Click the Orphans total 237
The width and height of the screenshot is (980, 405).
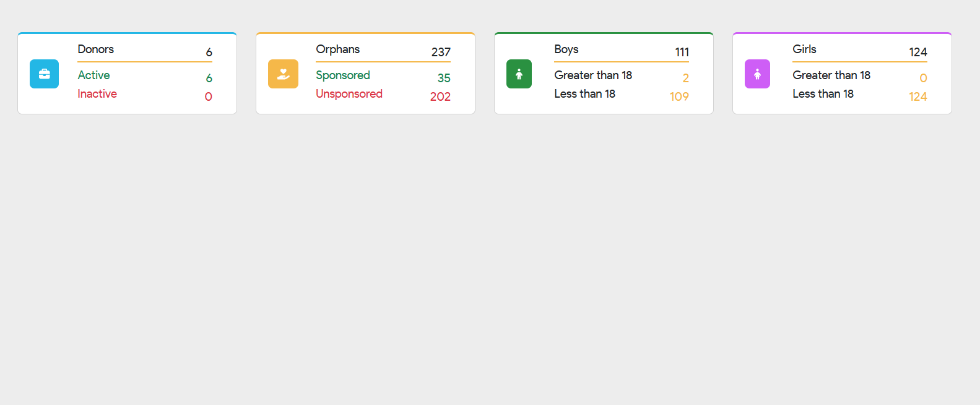[440, 52]
